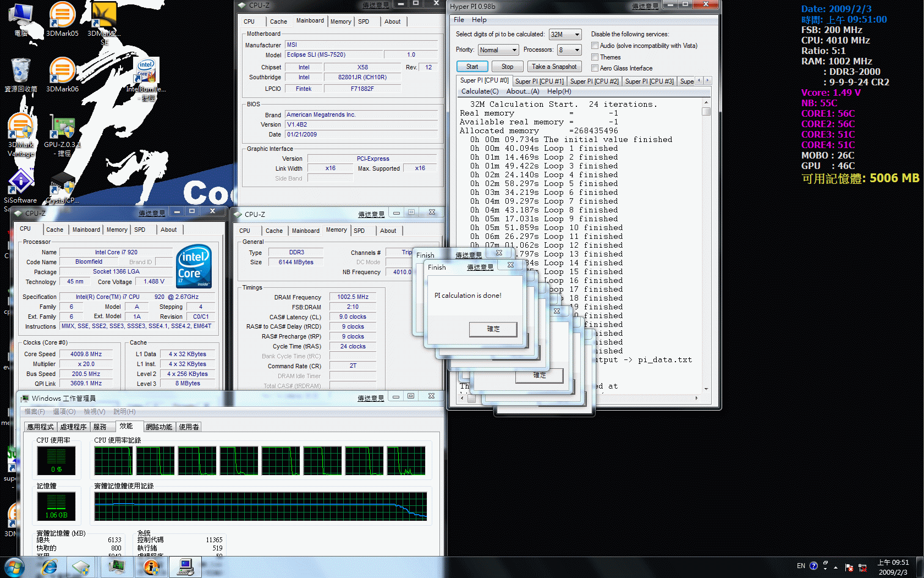Open the About...(A) menu in Super PI
Screen dimensions: 924x578
522,91
